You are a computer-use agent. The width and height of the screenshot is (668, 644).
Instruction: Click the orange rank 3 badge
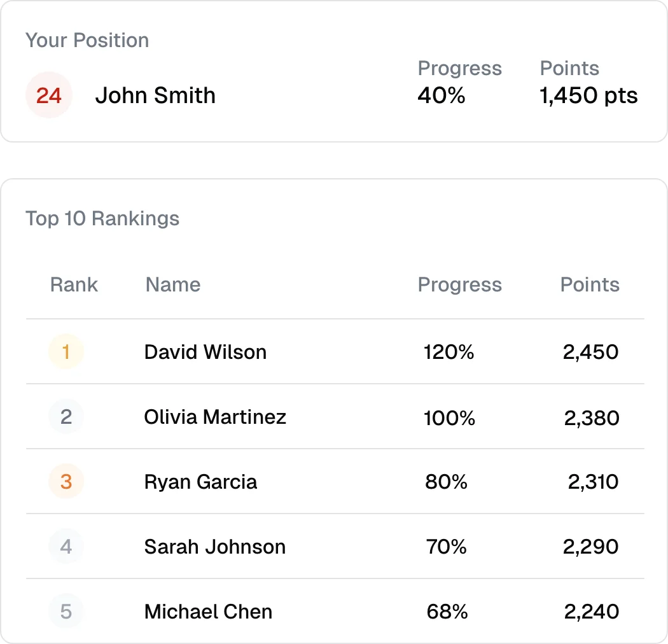click(x=66, y=481)
